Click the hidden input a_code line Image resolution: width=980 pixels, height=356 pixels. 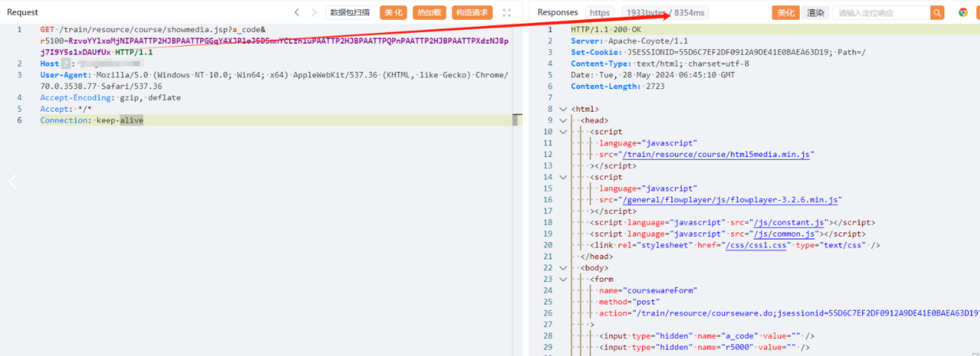point(706,335)
